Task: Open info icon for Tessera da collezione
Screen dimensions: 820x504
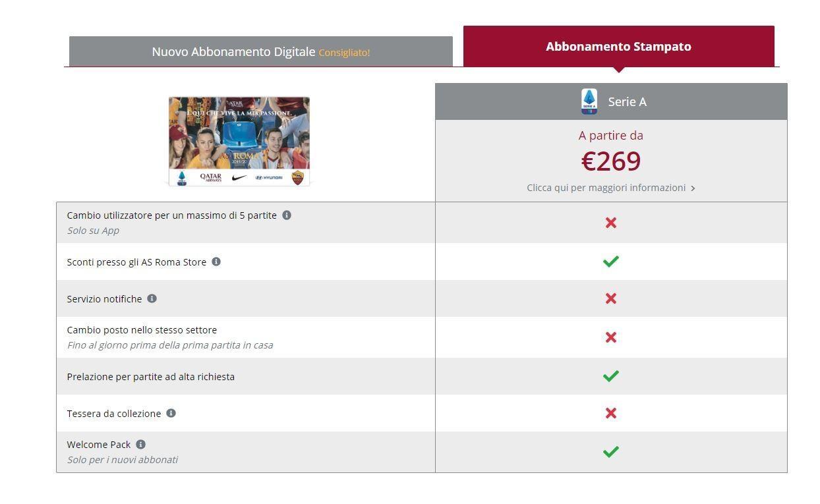Action: [171, 413]
